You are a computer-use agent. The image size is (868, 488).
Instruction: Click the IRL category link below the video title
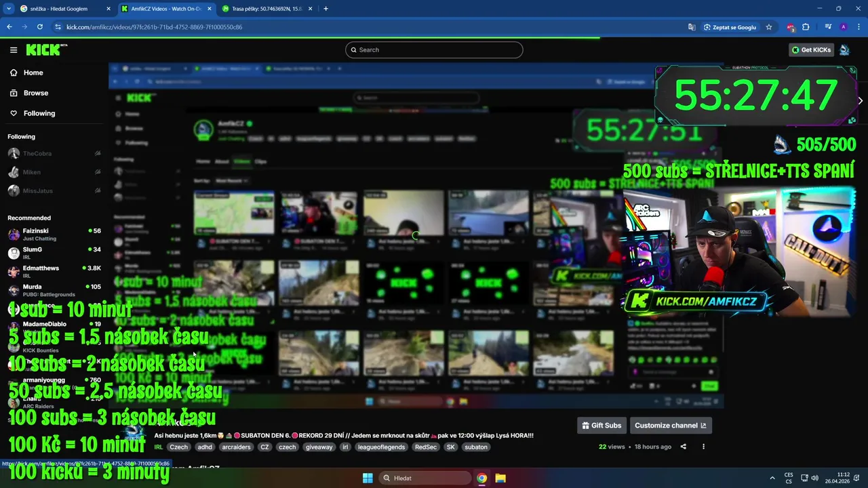click(x=158, y=447)
